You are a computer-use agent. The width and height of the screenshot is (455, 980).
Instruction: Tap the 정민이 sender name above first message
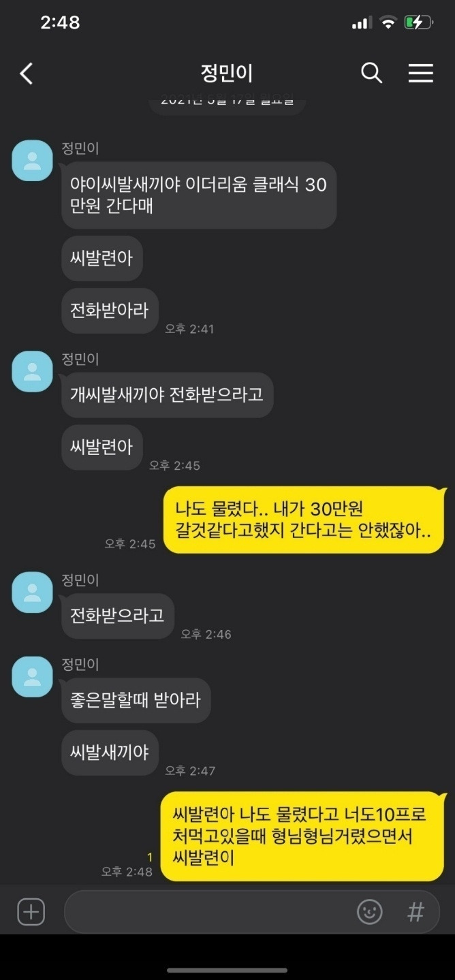[x=80, y=148]
